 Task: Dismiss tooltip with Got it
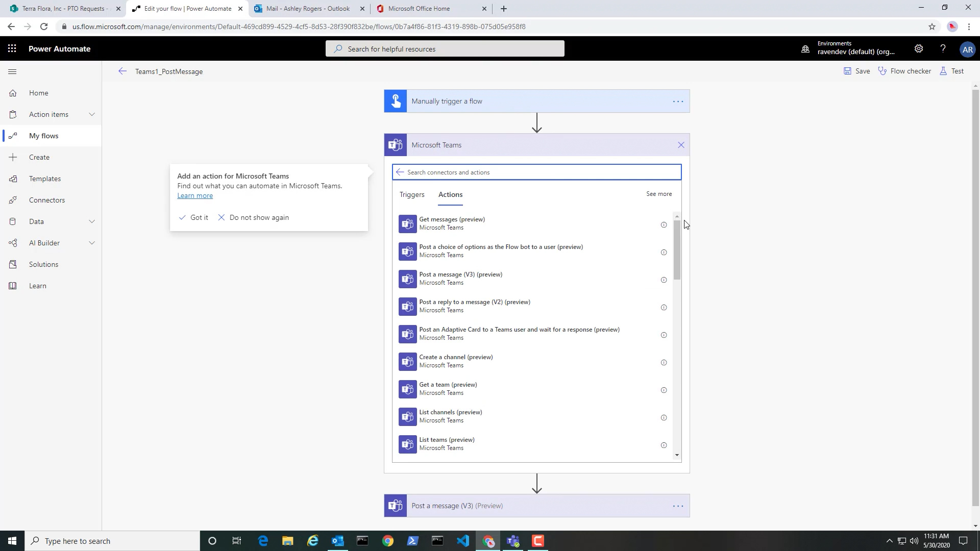pos(193,217)
